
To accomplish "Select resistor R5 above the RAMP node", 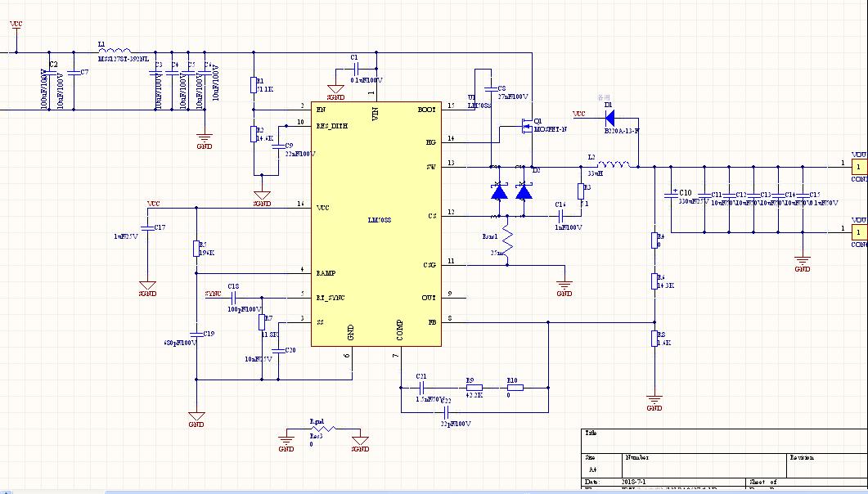I will pos(196,249).
